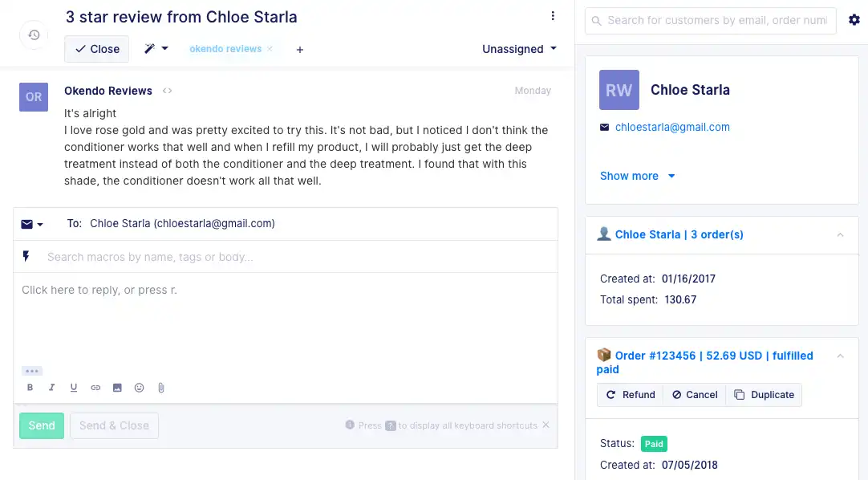Refund order #123456

tap(631, 395)
